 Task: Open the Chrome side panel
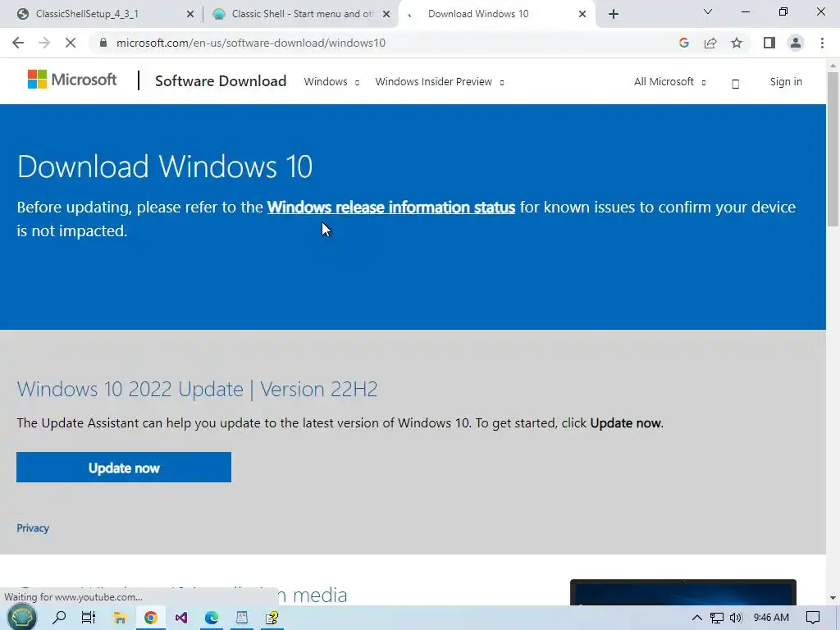(x=769, y=43)
